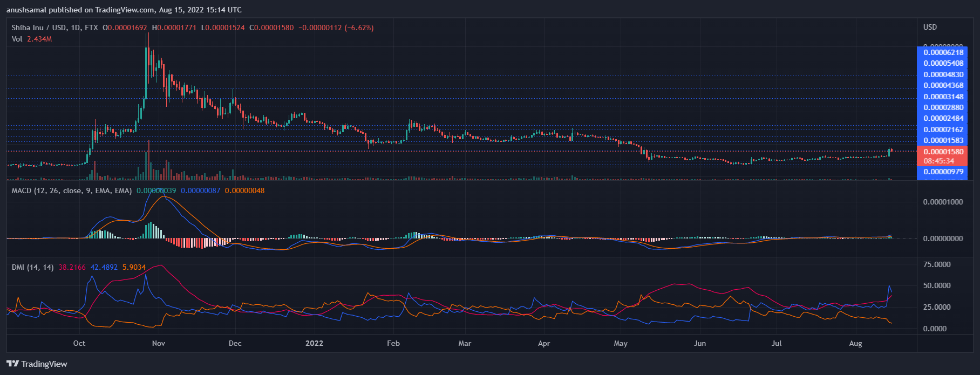Click the Aug label on the time axis

(x=855, y=343)
